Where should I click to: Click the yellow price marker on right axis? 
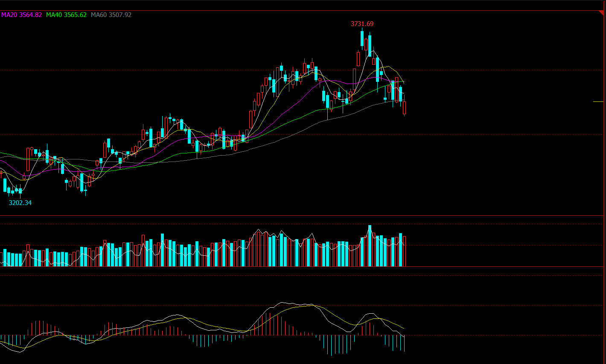coord(598,101)
